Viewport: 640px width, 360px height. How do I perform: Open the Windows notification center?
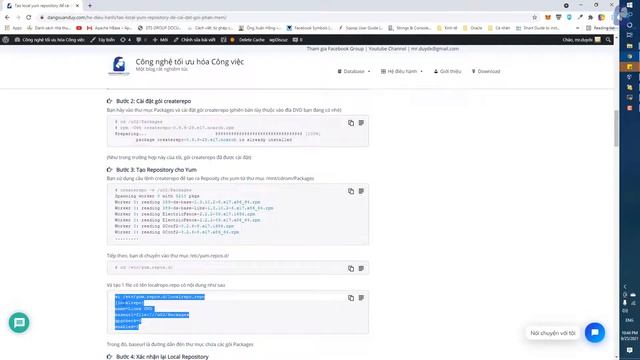[629, 350]
